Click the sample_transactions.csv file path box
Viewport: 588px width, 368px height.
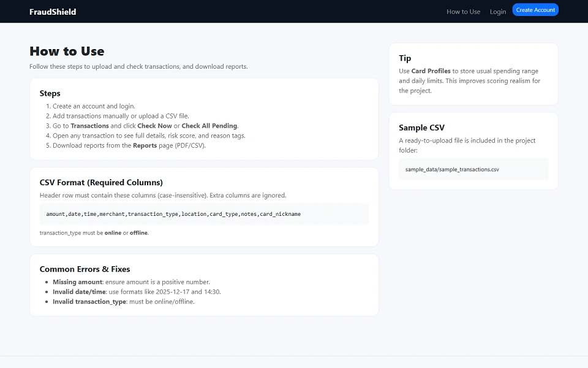tap(473, 169)
